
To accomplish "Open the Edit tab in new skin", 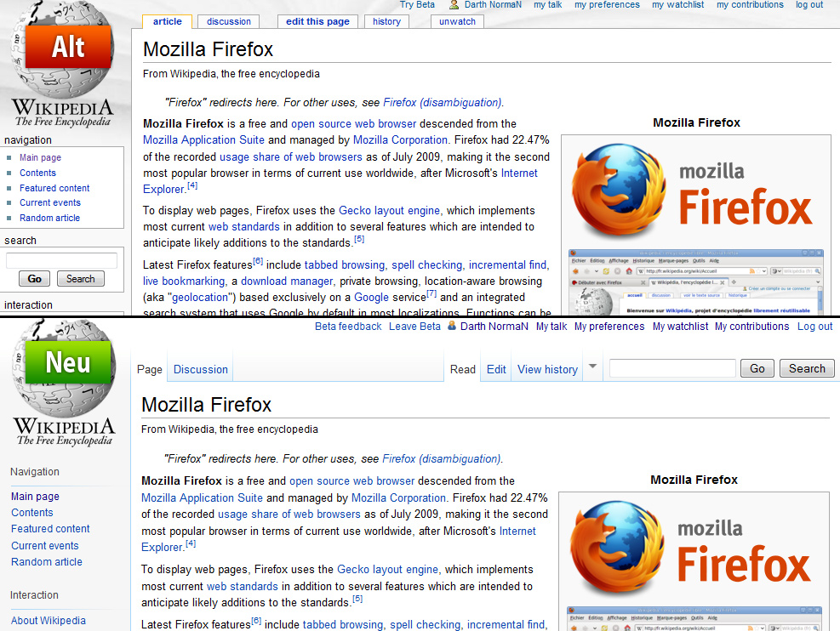I will (x=496, y=369).
